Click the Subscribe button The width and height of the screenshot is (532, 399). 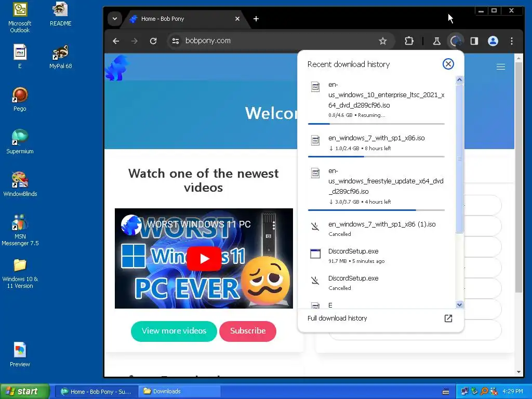pos(248,331)
